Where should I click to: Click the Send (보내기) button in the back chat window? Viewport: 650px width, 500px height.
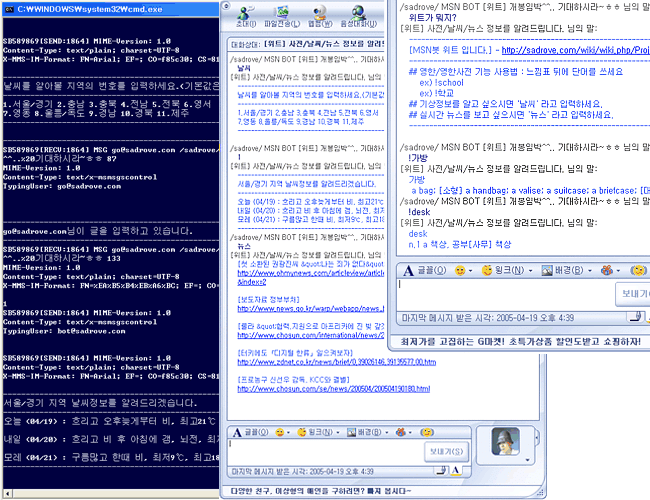point(446,451)
